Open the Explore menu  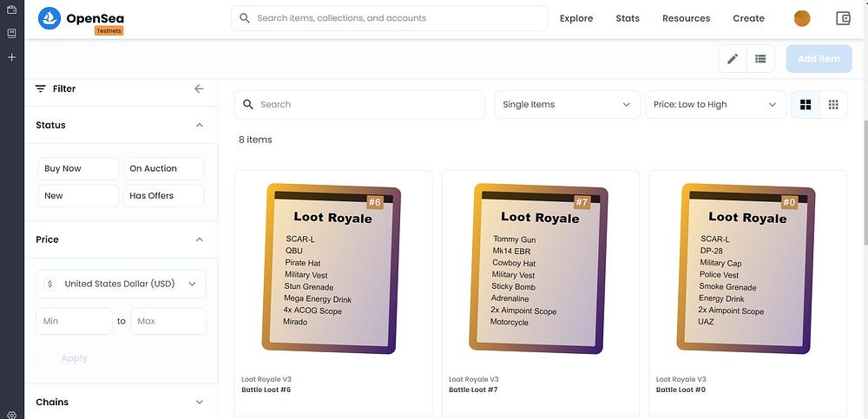tap(576, 18)
